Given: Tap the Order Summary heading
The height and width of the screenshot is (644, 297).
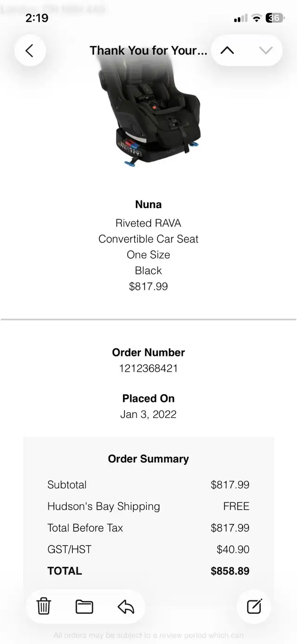Looking at the screenshot, I should [x=148, y=459].
